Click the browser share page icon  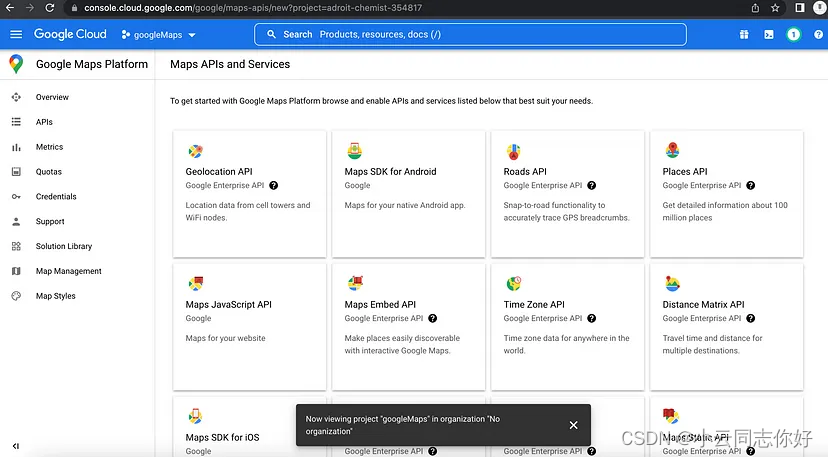tap(755, 8)
